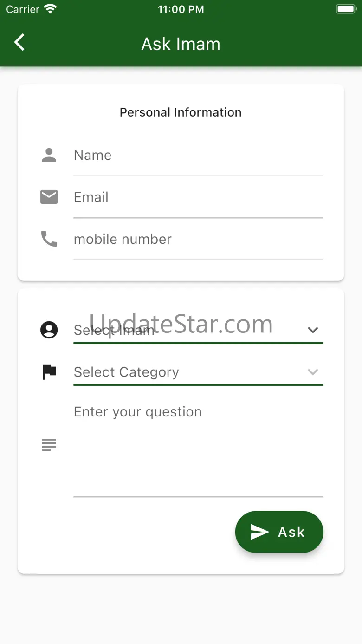362x644 pixels.
Task: Tap the battery icon in status bar
Action: click(x=346, y=9)
